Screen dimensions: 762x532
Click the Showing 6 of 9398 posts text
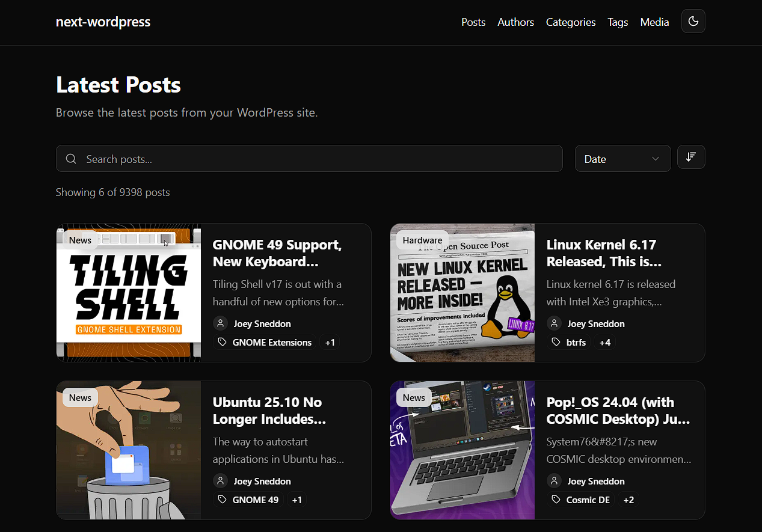click(112, 192)
